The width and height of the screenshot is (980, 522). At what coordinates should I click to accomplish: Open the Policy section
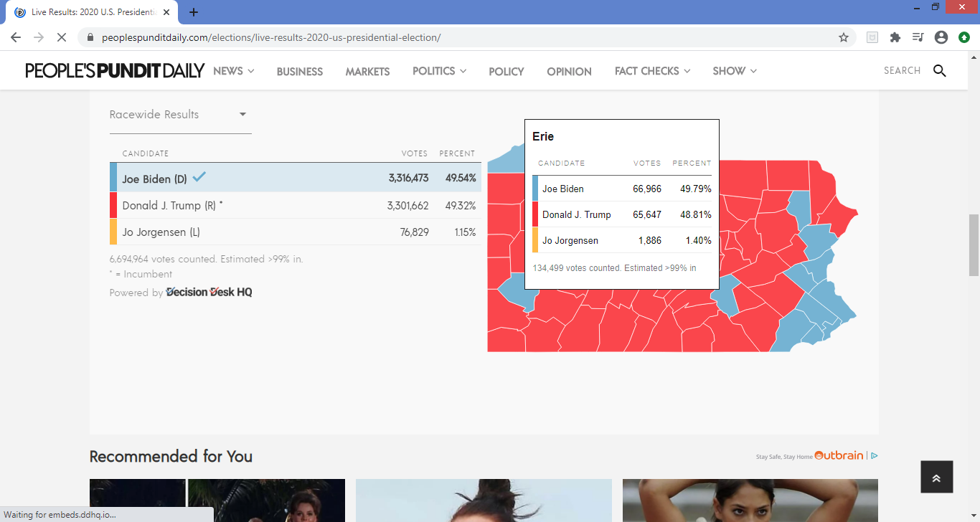(507, 72)
